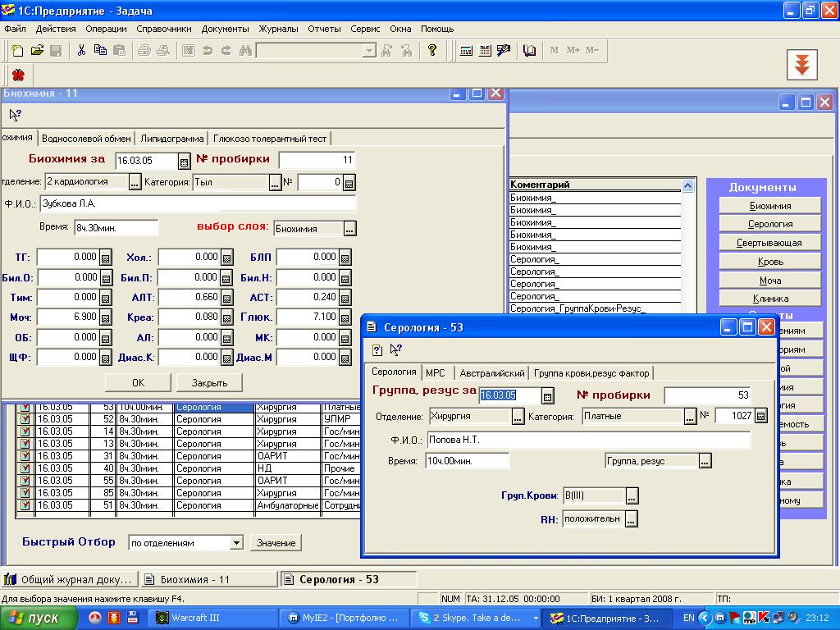Click the large red double-arrow button
This screenshot has height=630, width=840.
pyautogui.click(x=801, y=64)
